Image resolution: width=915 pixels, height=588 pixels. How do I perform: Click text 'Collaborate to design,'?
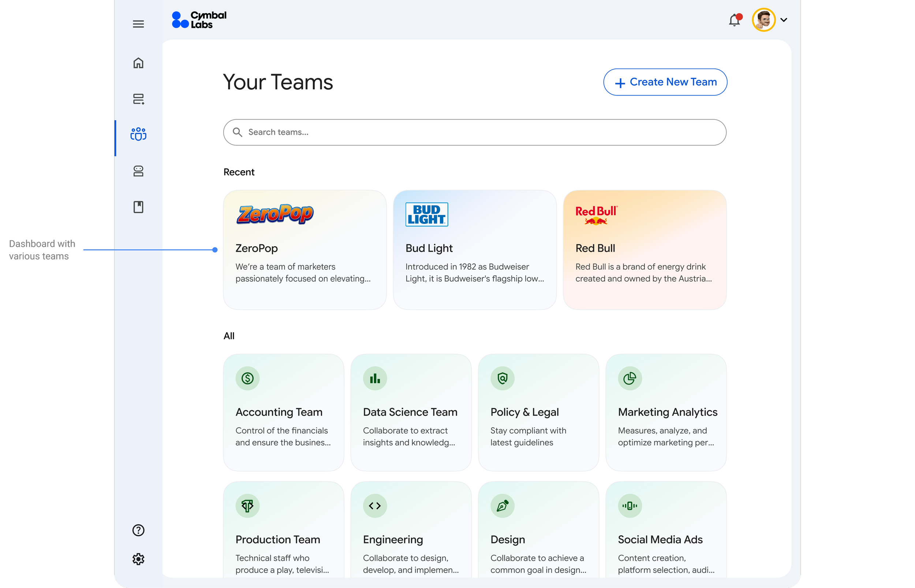tap(406, 558)
